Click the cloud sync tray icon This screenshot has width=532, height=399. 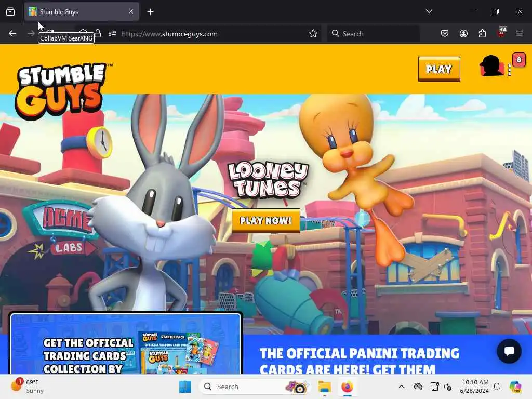point(418,387)
